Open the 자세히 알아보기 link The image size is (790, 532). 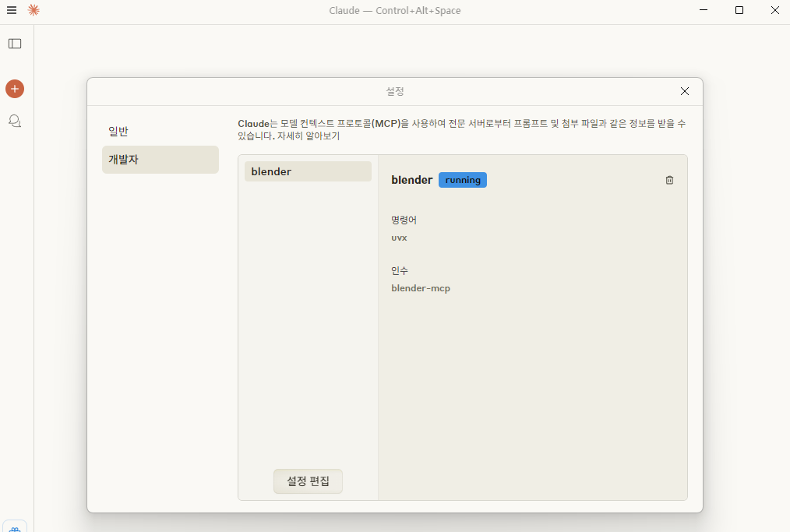309,136
